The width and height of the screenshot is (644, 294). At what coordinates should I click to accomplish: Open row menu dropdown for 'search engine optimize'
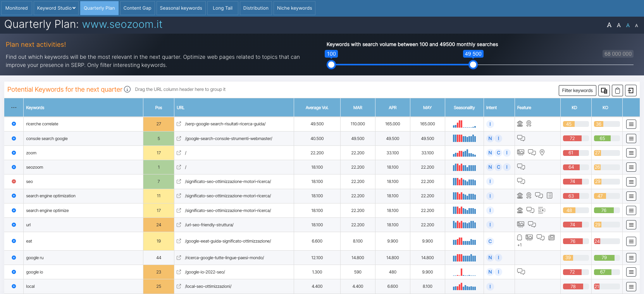(x=631, y=210)
